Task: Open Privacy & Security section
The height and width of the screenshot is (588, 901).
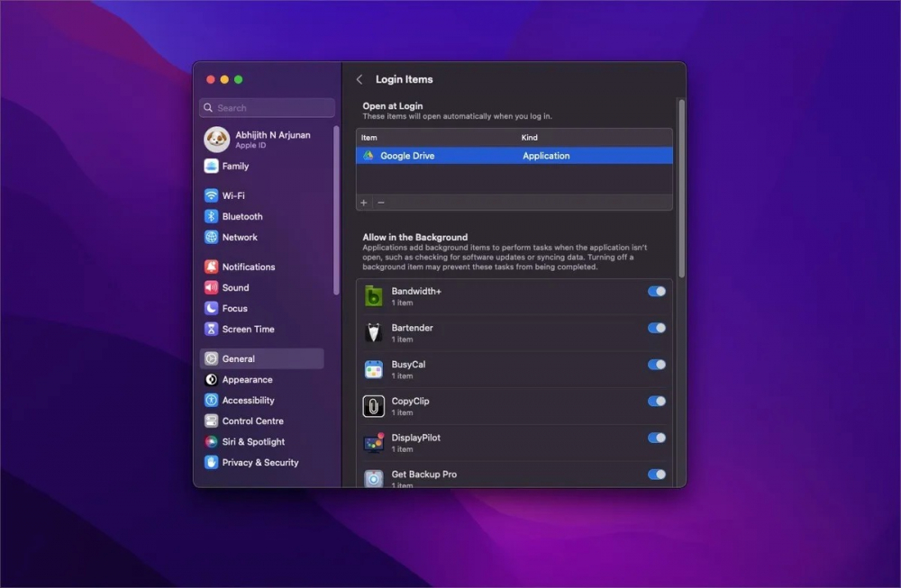Action: point(260,462)
